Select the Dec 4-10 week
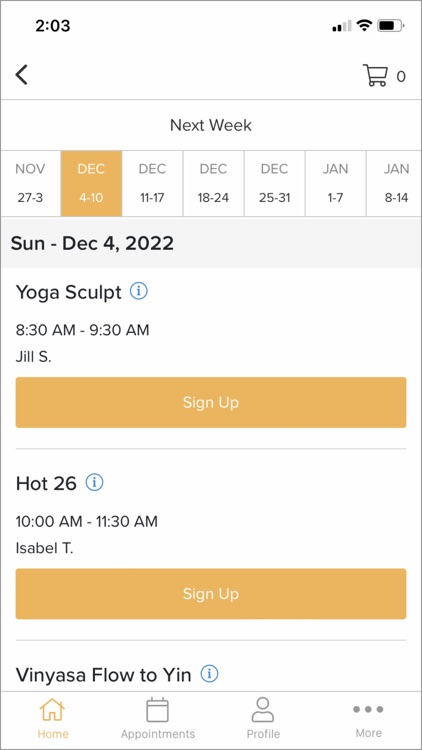This screenshot has width=422, height=750. pyautogui.click(x=91, y=184)
